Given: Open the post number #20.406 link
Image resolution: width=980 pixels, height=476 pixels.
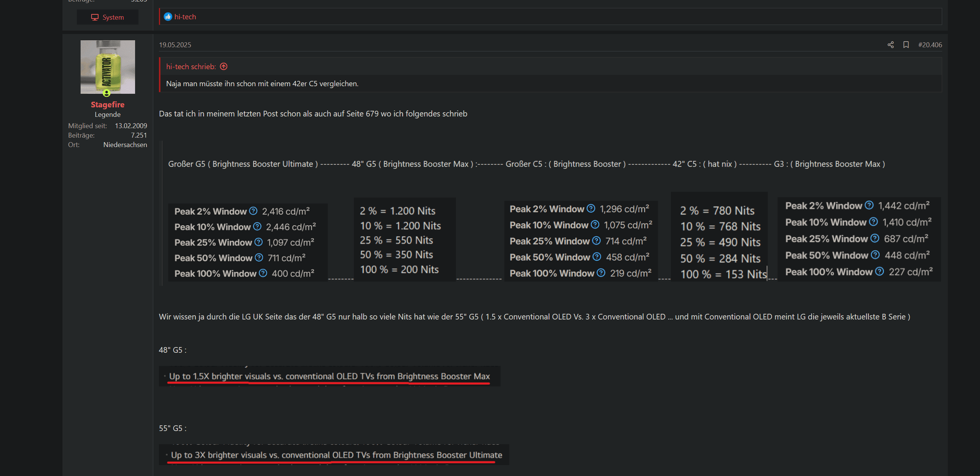Looking at the screenshot, I should (930, 45).
